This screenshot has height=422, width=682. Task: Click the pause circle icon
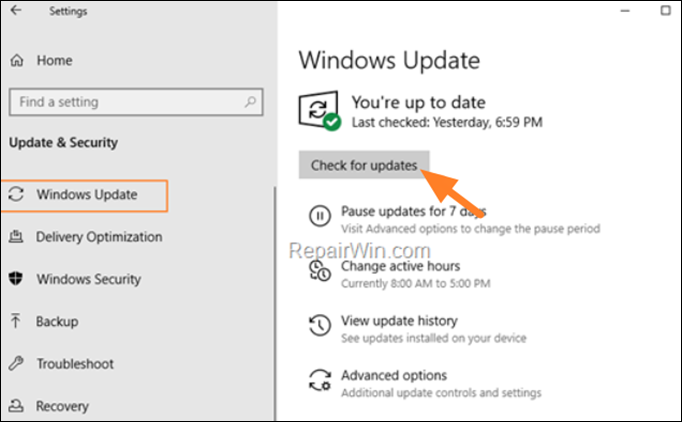[x=320, y=216]
